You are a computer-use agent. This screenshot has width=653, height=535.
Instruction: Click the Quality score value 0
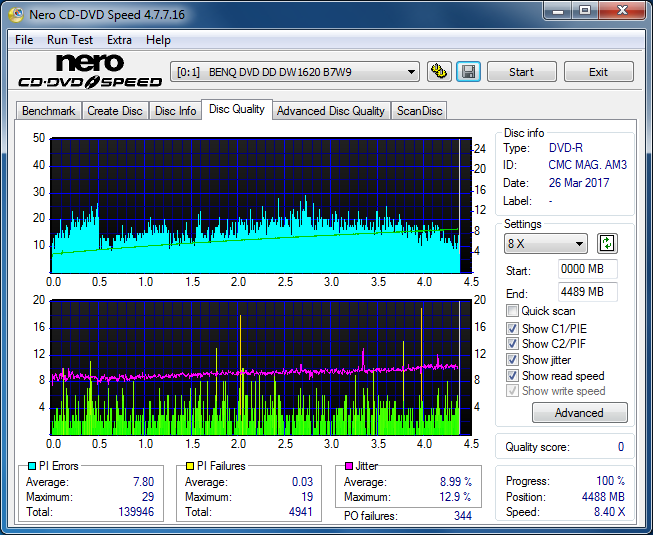click(621, 447)
